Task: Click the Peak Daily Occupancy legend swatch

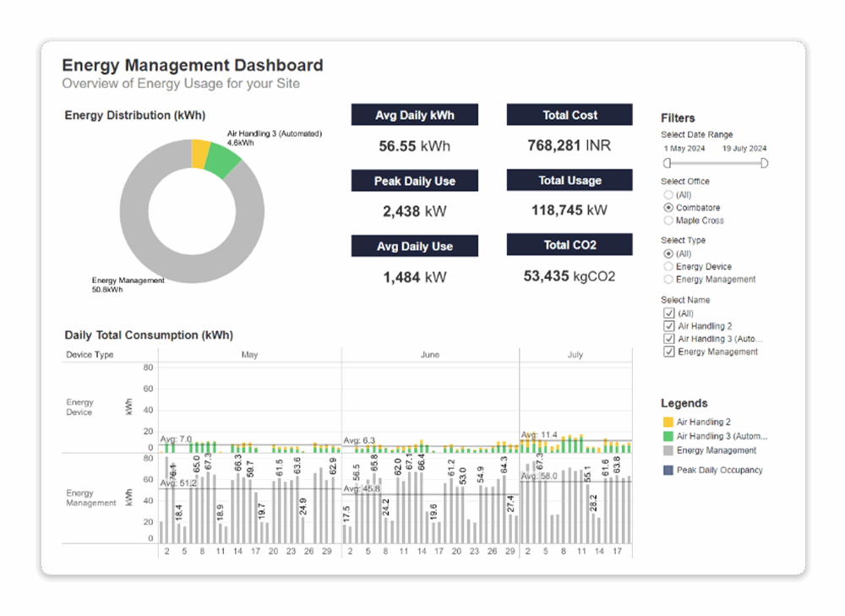Action: coord(668,470)
